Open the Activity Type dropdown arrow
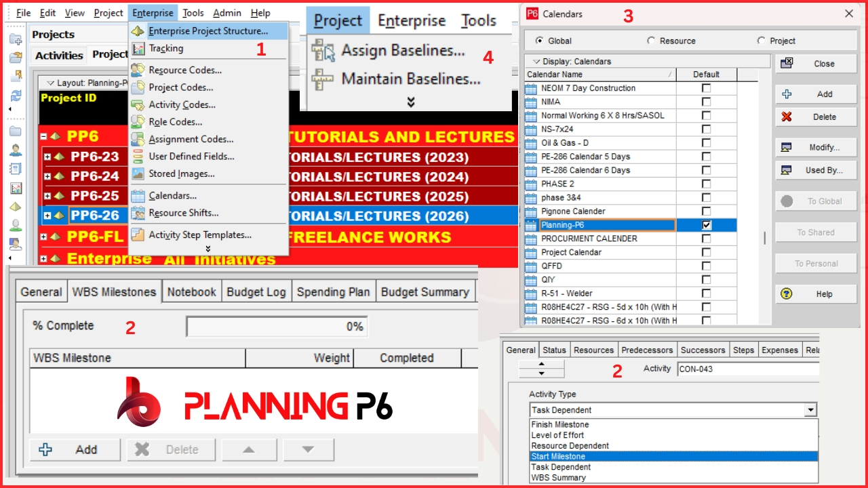This screenshot has height=488, width=868. click(x=810, y=410)
